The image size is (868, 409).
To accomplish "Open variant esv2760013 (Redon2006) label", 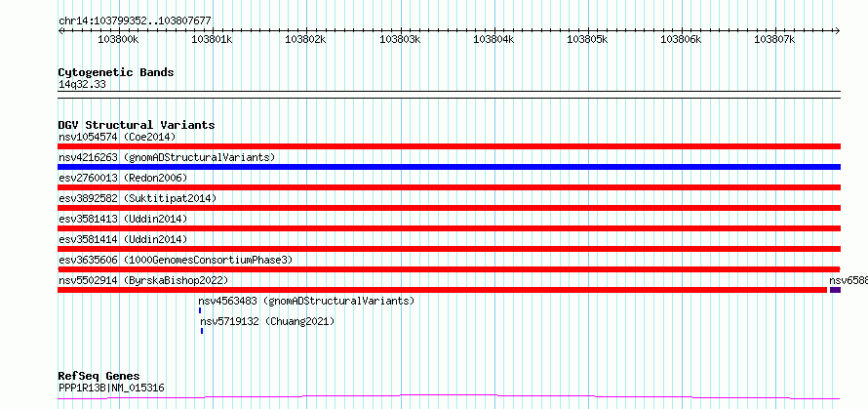I will [x=123, y=178].
